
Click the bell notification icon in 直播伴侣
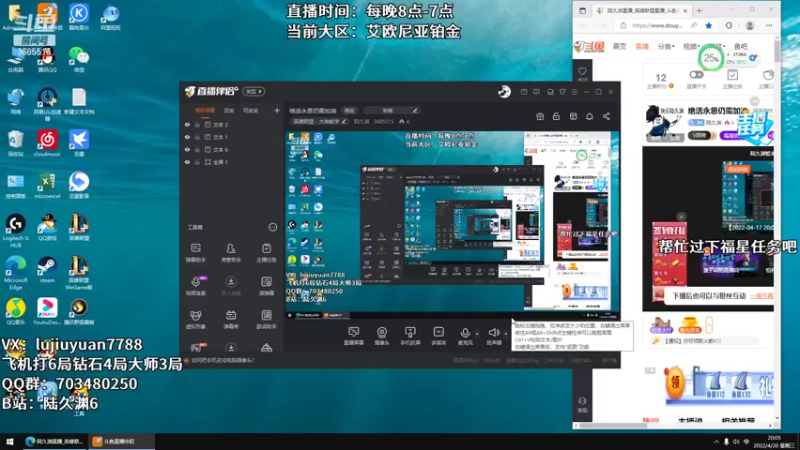pyautogui.click(x=589, y=116)
